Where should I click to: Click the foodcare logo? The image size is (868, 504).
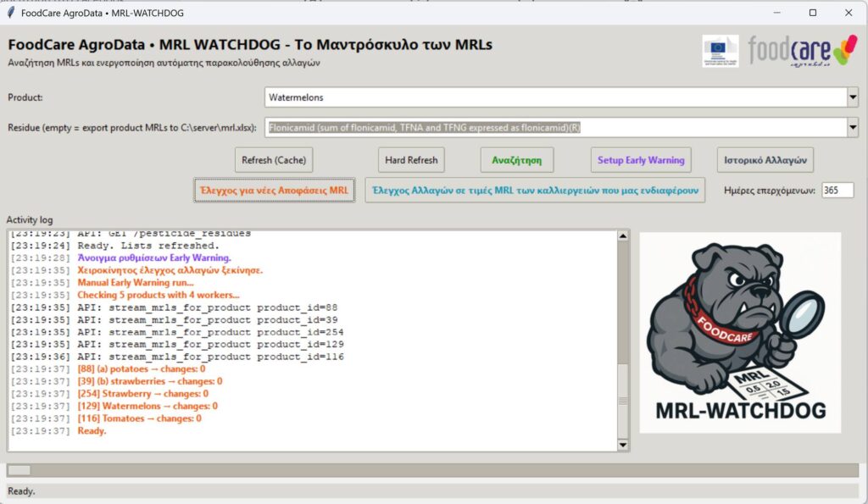coord(802,51)
